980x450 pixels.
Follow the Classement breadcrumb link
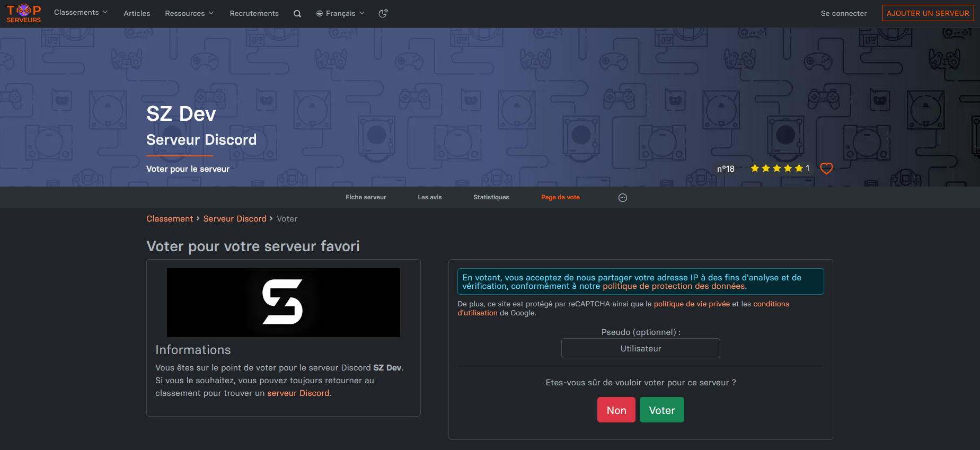170,219
